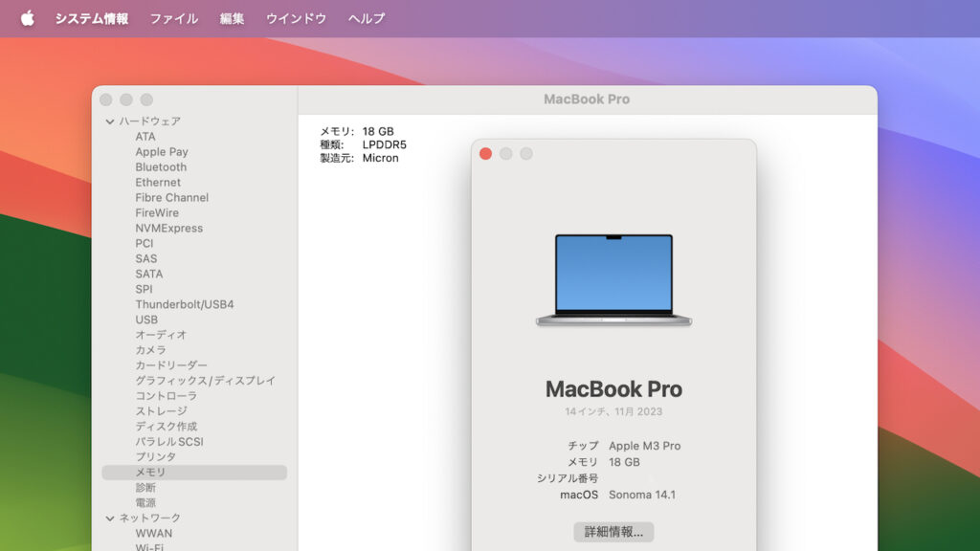Click the 詳細情報... button
Screen dimensions: 980x551
click(613, 532)
